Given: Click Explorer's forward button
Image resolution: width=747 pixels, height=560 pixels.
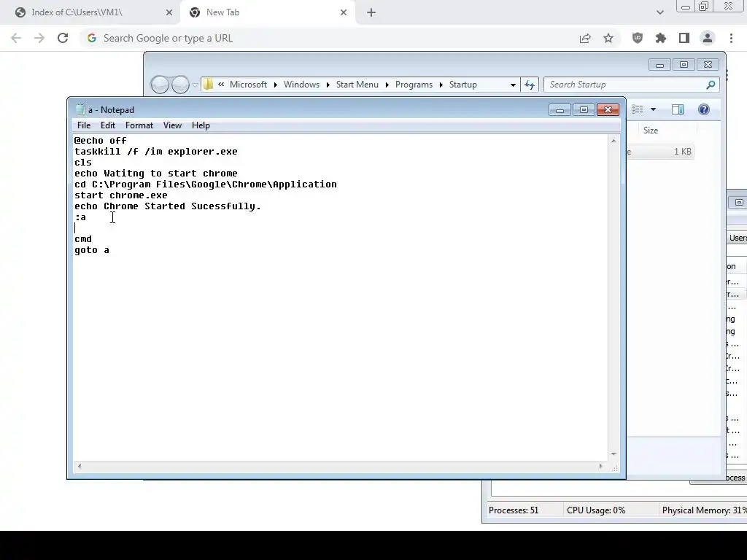Looking at the screenshot, I should [180, 85].
